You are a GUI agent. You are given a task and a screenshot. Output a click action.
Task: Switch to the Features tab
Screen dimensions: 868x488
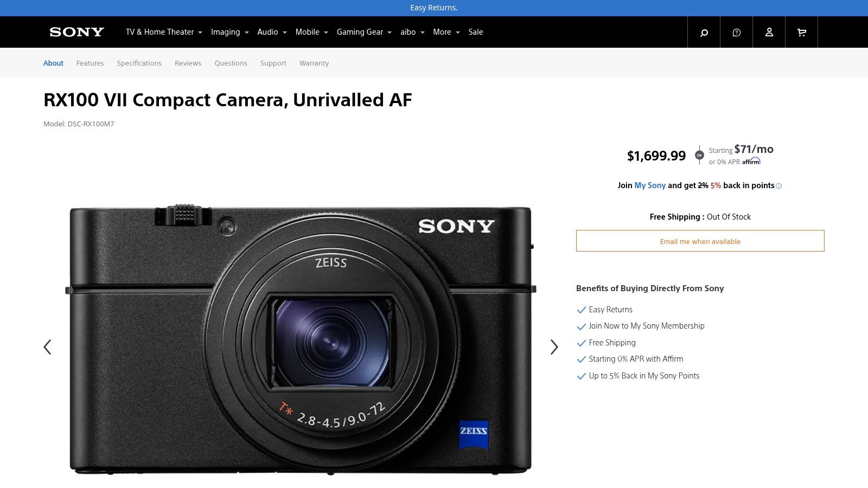(x=90, y=63)
